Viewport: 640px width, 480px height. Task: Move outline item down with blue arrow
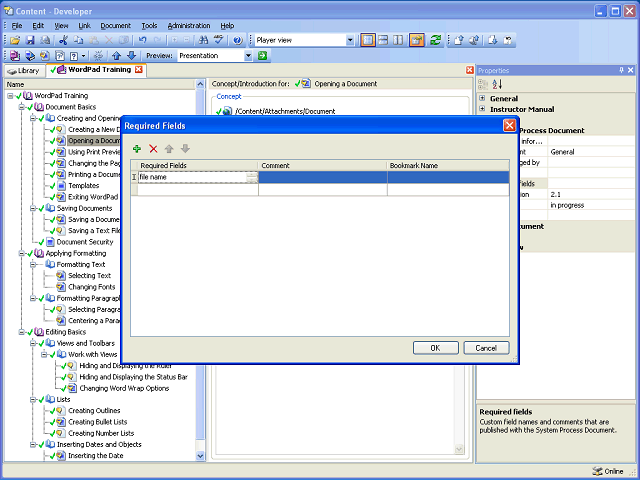click(131, 56)
